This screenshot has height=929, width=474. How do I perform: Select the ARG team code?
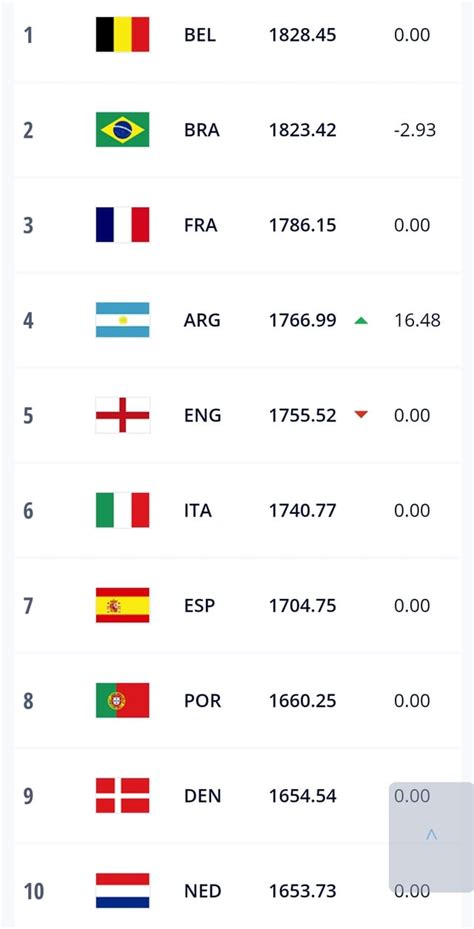(x=202, y=320)
